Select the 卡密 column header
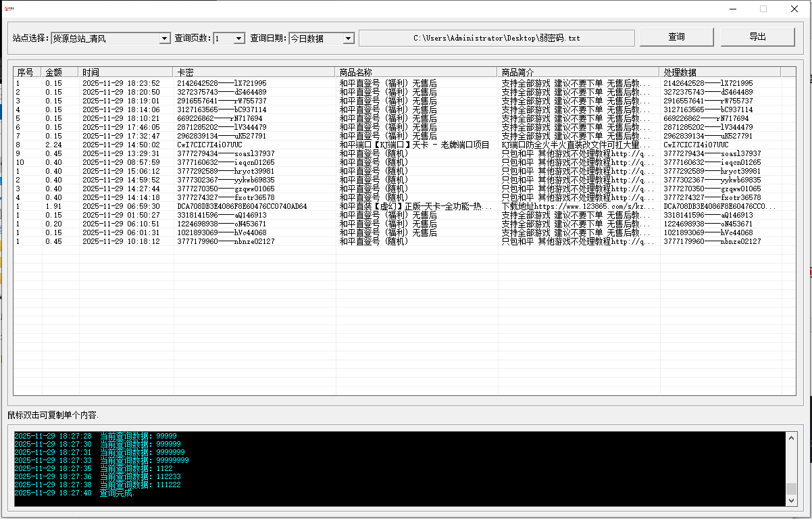This screenshot has width=812, height=519. [x=254, y=72]
